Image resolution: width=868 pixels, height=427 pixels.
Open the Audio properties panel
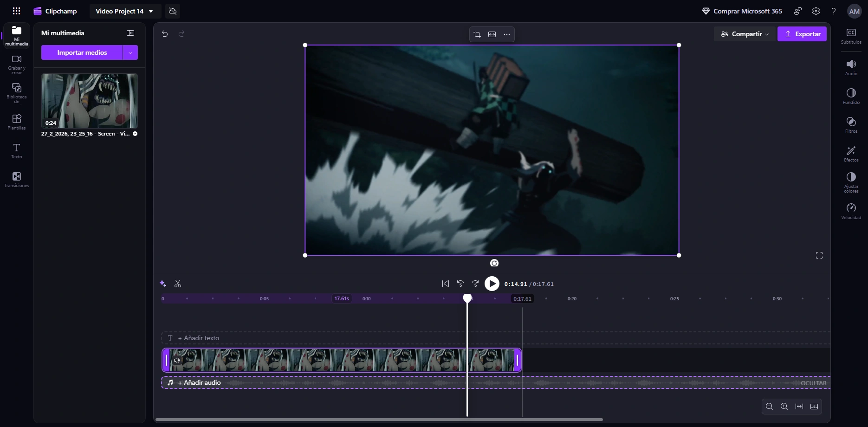pos(851,67)
